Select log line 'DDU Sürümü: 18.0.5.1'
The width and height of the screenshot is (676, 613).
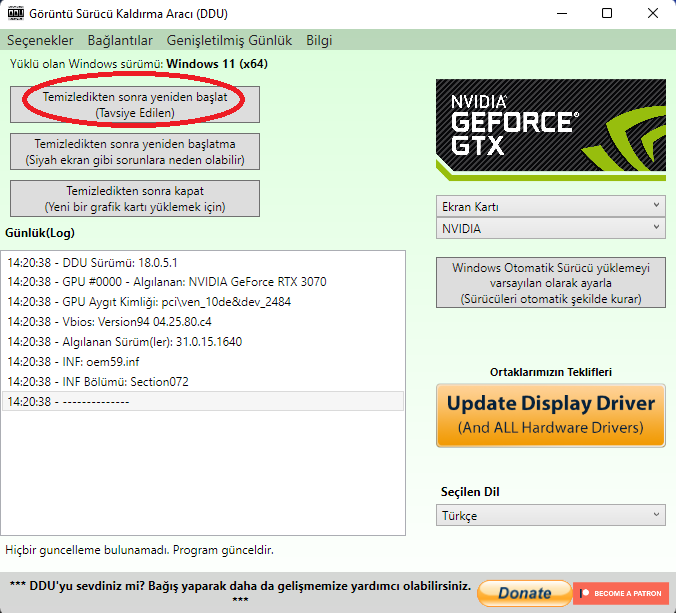coord(203,263)
